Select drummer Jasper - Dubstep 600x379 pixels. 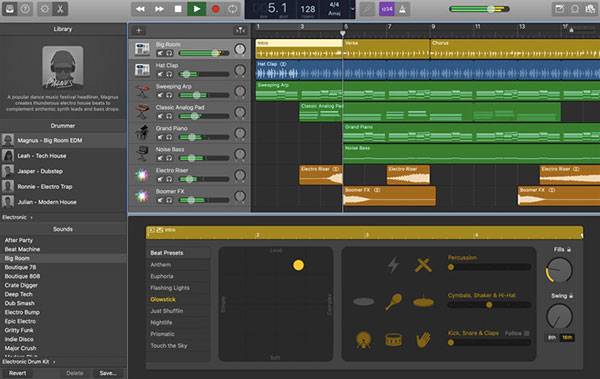pyautogui.click(x=63, y=171)
